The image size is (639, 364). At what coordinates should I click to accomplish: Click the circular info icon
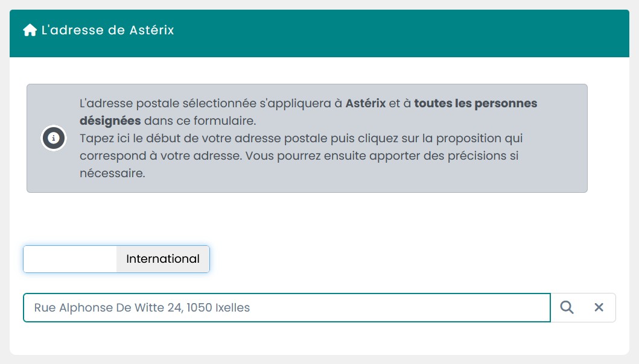(53, 138)
